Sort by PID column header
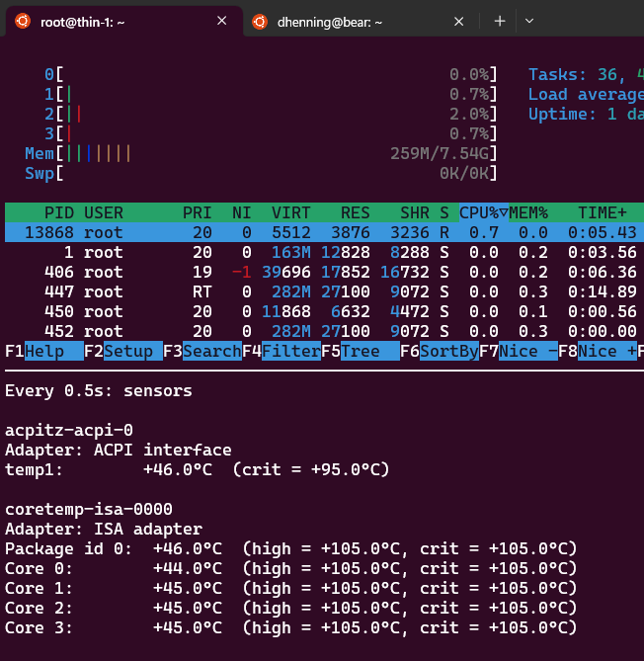The image size is (644, 661). pyautogui.click(x=59, y=212)
